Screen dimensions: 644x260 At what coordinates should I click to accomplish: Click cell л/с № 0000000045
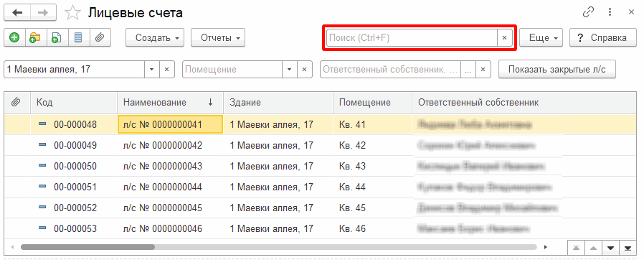tap(171, 208)
